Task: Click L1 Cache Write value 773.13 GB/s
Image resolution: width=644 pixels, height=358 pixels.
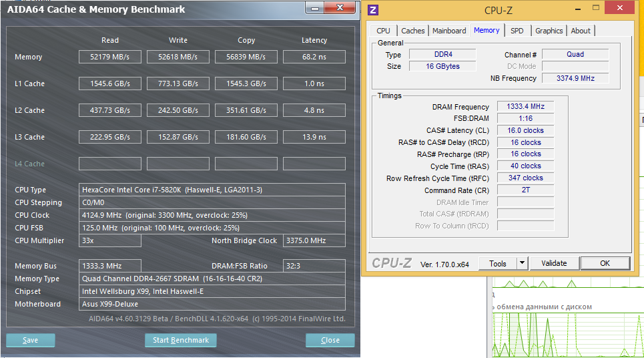Action: point(178,83)
